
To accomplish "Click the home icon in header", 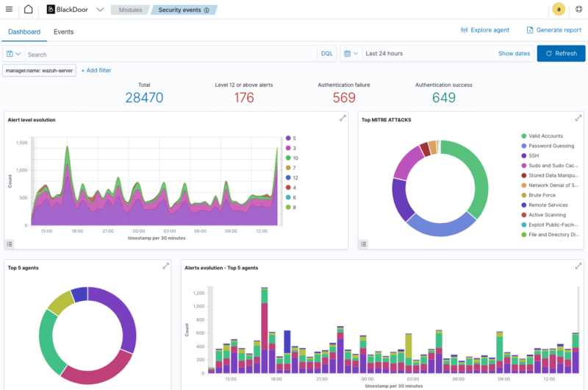I will (28, 10).
